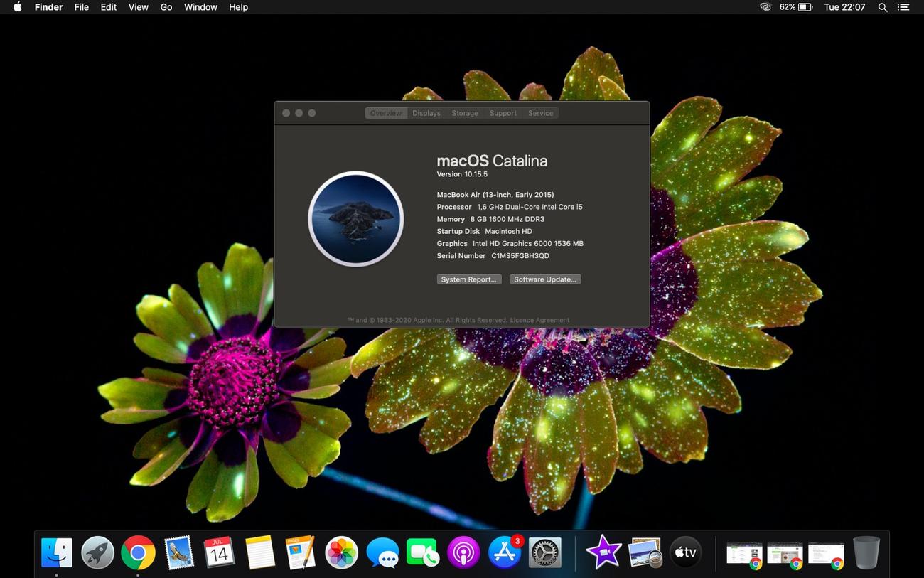Switch to the Service tab
The height and width of the screenshot is (578, 924).
pos(540,113)
